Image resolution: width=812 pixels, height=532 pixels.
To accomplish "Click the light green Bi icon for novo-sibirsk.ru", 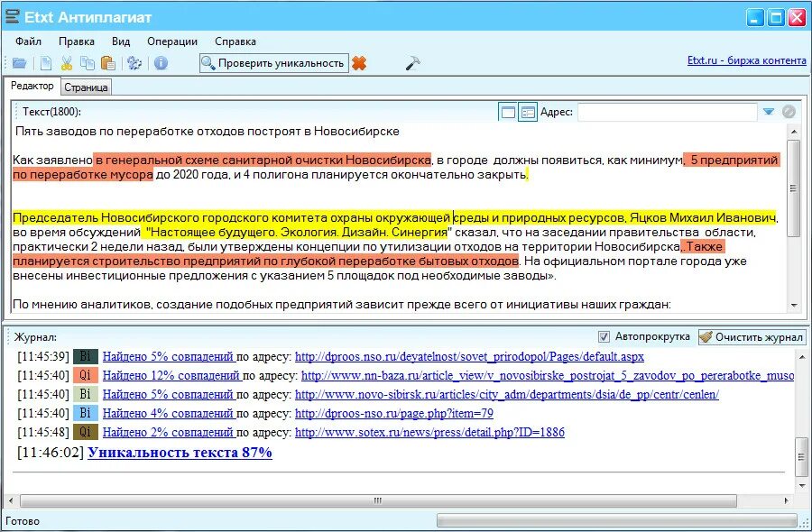I will tap(86, 394).
